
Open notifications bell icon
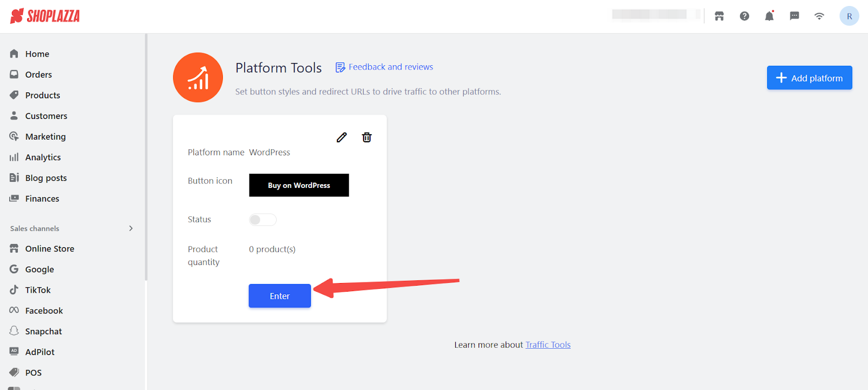pos(769,16)
